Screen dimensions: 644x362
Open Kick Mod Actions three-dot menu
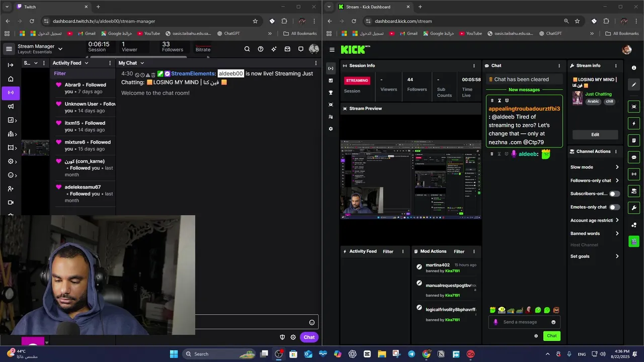[473, 251]
